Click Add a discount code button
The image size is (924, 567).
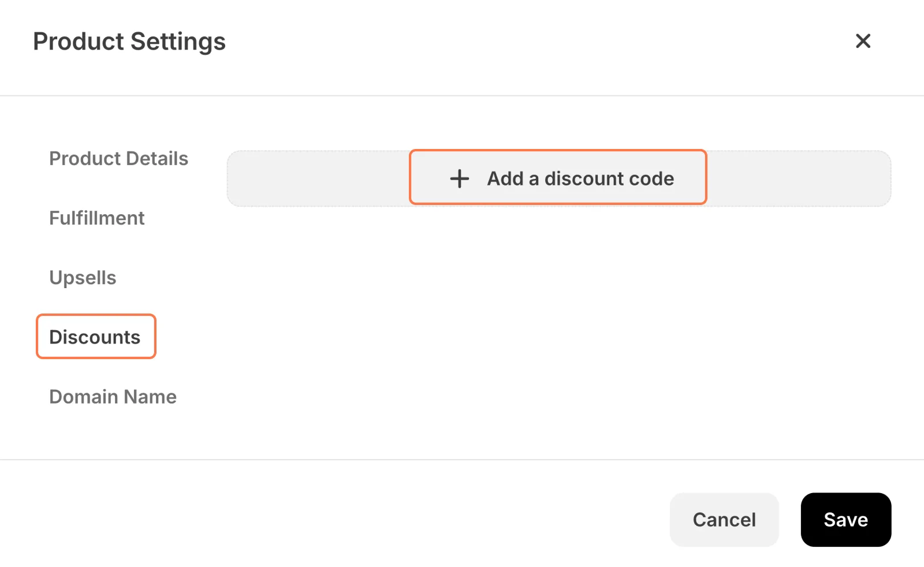(558, 178)
